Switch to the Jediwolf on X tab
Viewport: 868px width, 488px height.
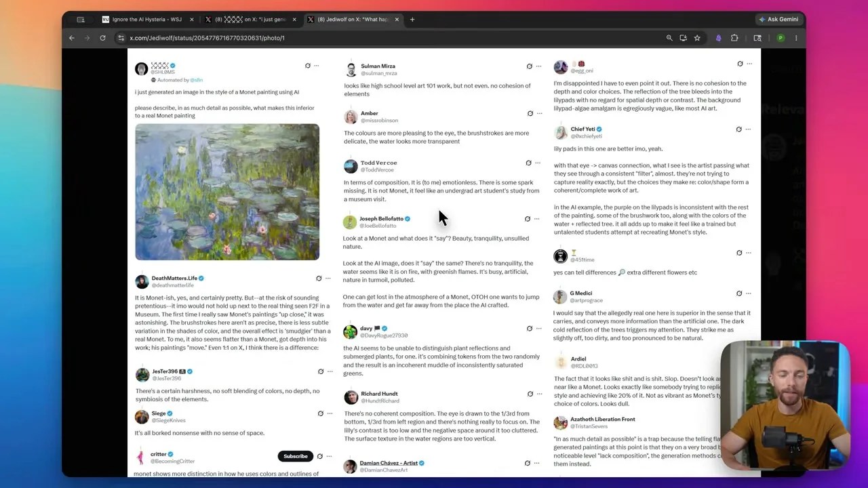353,20
